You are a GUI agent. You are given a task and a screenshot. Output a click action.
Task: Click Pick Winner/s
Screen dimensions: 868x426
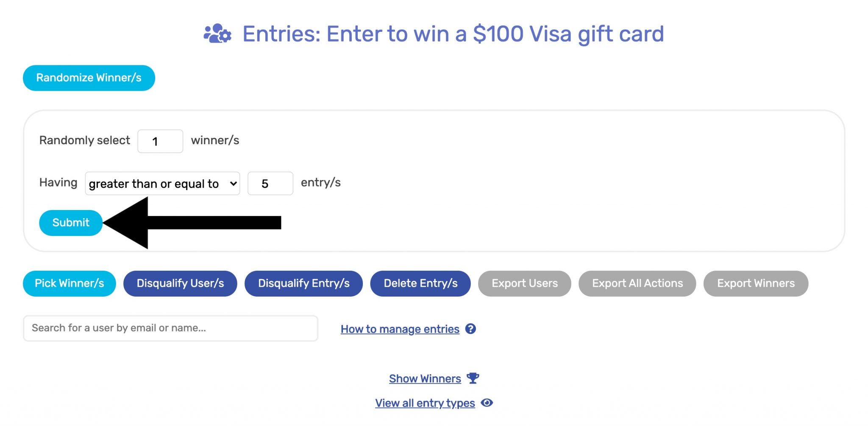point(69,283)
